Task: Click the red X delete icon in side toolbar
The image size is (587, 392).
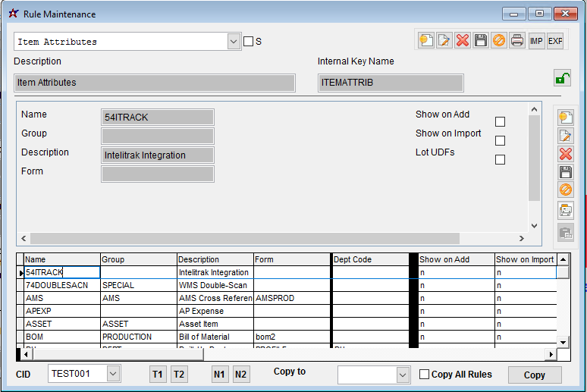Action: [x=566, y=154]
